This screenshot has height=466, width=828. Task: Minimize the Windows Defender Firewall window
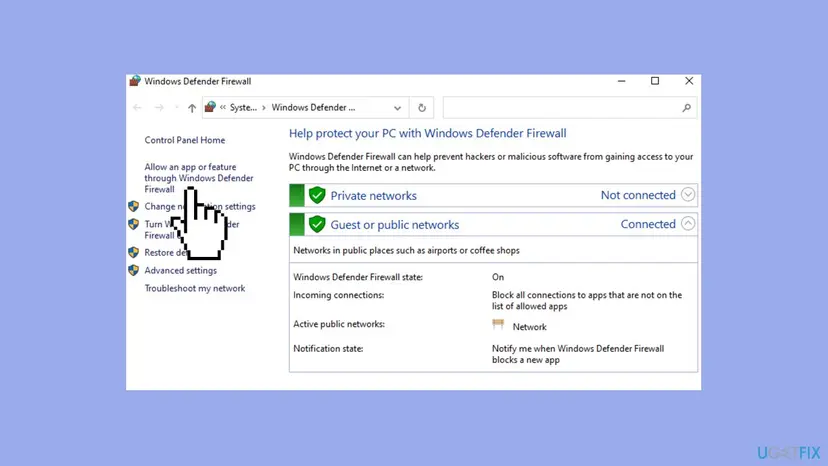coord(622,81)
